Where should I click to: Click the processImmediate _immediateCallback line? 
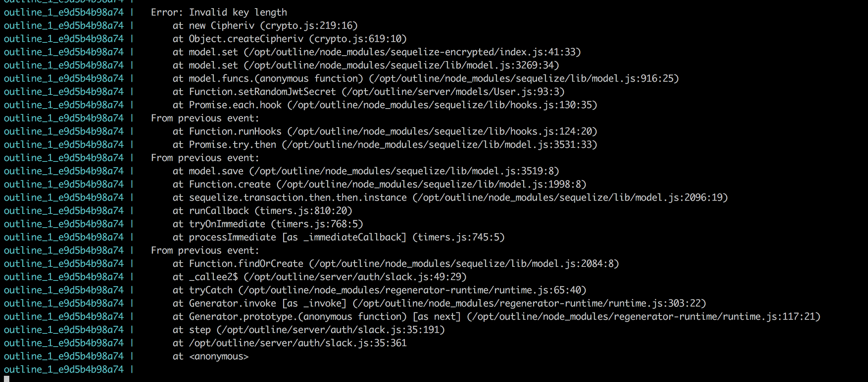tap(339, 237)
